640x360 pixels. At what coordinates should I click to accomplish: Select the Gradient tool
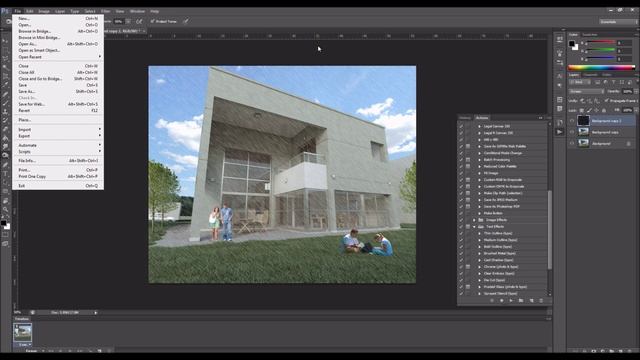(5, 138)
